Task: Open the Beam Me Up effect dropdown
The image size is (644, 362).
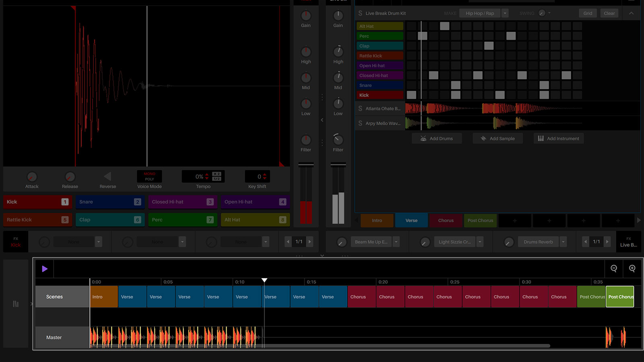Action: coord(396,242)
